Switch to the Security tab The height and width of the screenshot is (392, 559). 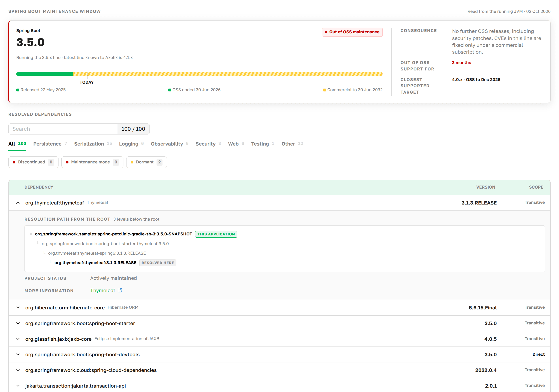(208, 144)
